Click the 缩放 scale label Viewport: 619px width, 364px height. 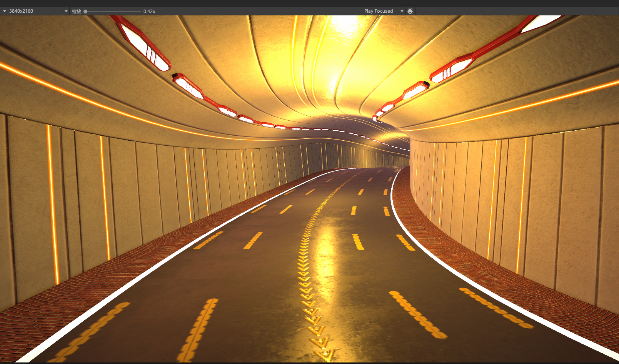77,12
